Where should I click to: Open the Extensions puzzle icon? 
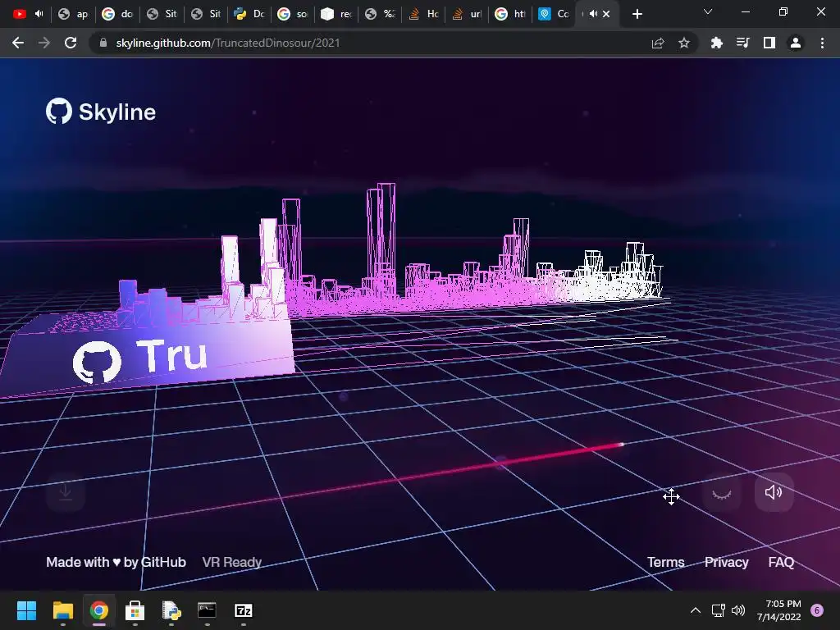(x=716, y=43)
